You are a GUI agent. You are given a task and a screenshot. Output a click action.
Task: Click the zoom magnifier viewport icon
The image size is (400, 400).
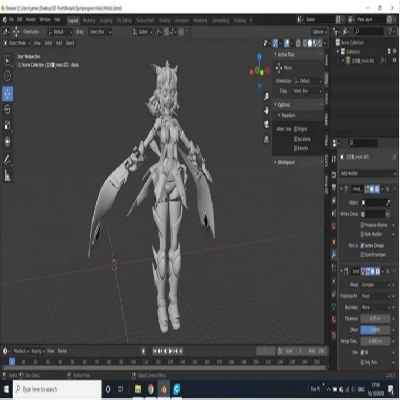coord(266,97)
